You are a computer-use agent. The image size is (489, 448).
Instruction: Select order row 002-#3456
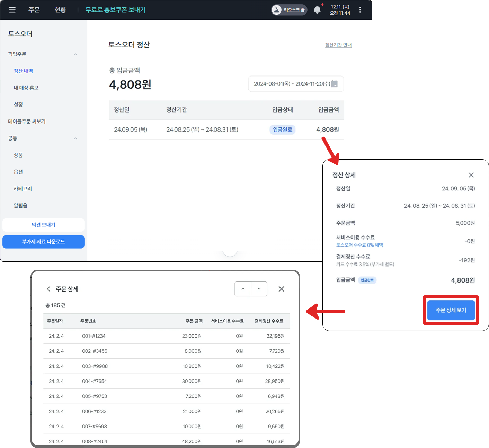pyautogui.click(x=167, y=351)
